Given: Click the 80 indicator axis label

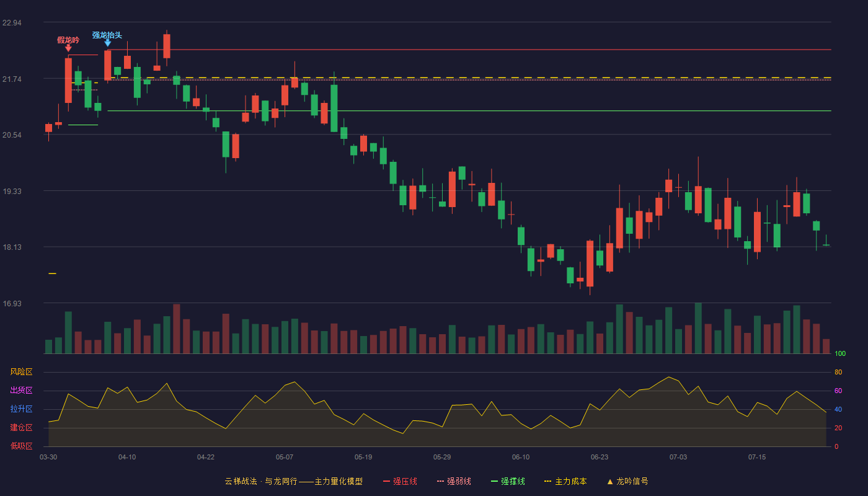Looking at the screenshot, I should (838, 372).
